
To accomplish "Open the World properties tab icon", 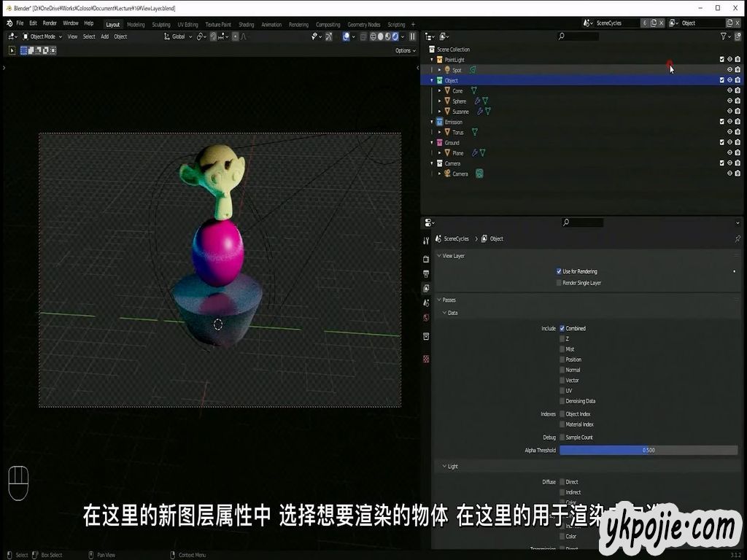I will point(426,317).
